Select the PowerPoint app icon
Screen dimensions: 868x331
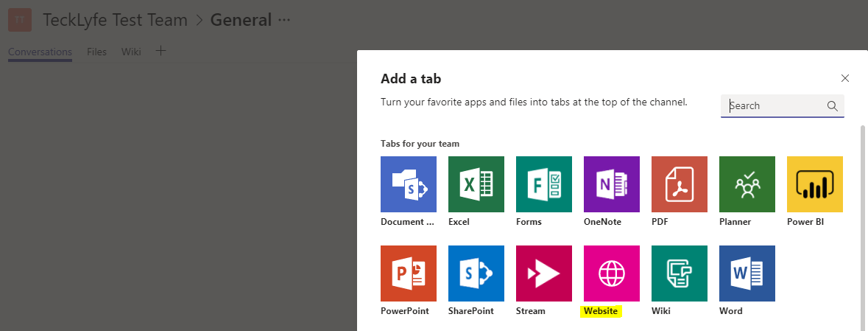click(x=408, y=273)
